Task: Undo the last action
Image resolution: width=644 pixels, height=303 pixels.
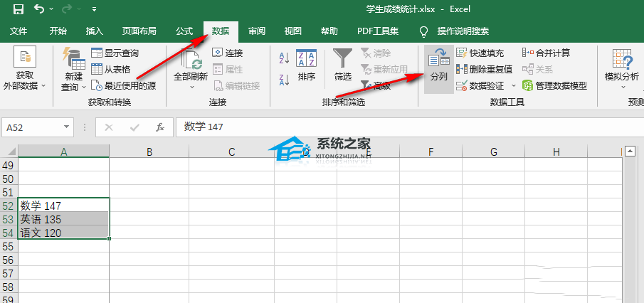Action: 39,9
